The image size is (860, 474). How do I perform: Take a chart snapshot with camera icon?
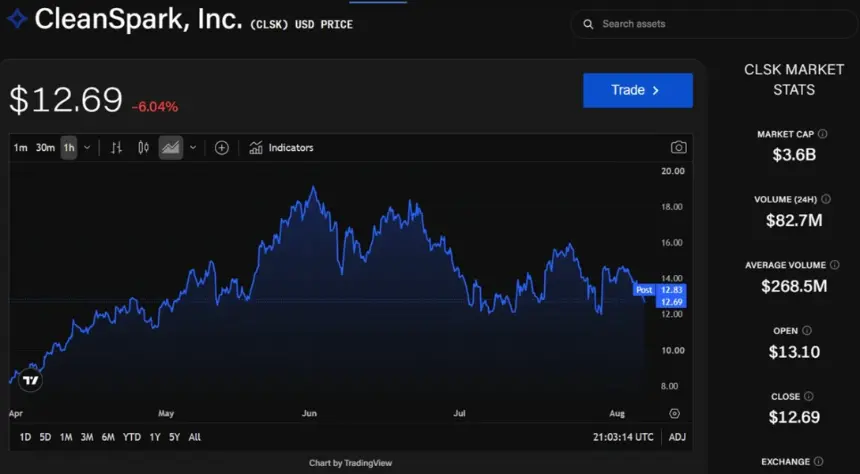678,148
